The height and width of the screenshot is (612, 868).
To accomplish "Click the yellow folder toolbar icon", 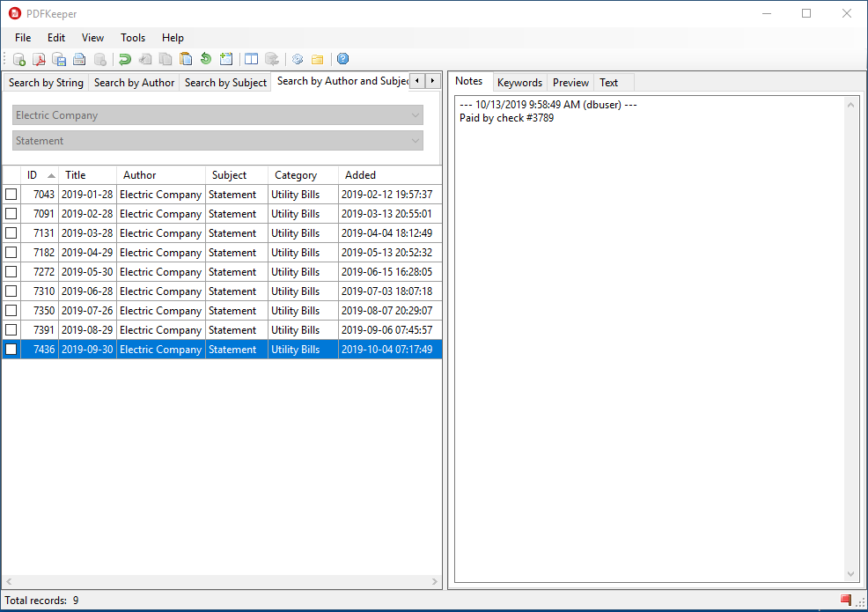I will 317,59.
